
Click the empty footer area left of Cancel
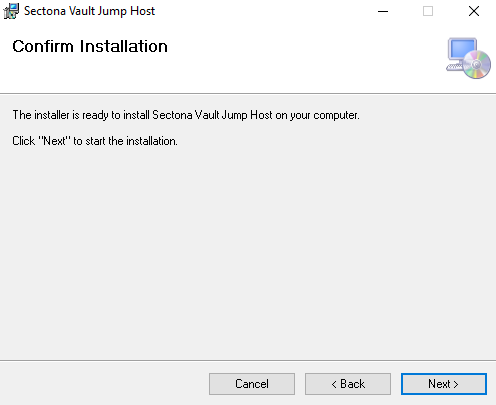pyautogui.click(x=103, y=384)
